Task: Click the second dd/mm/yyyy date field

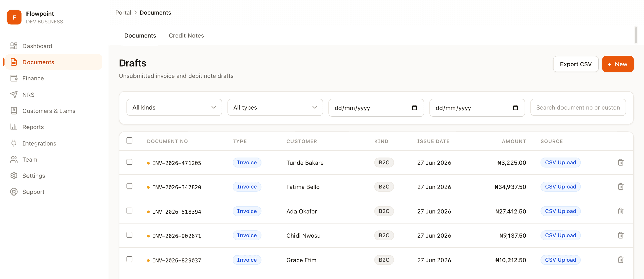Action: pos(477,108)
